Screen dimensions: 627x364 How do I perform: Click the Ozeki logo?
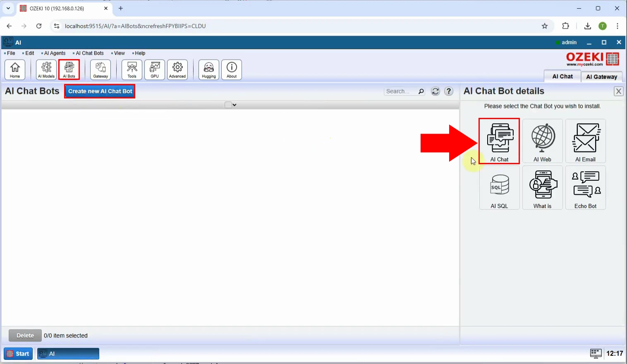[x=592, y=59]
